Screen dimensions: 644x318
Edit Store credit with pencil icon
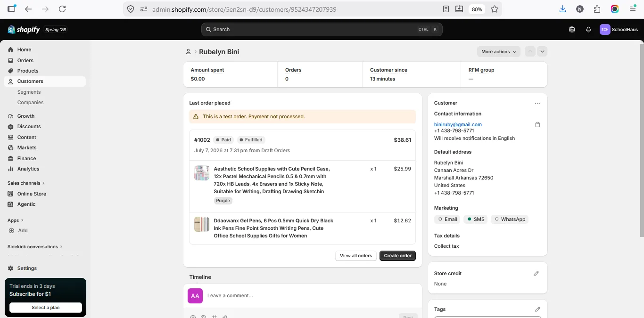536,273
